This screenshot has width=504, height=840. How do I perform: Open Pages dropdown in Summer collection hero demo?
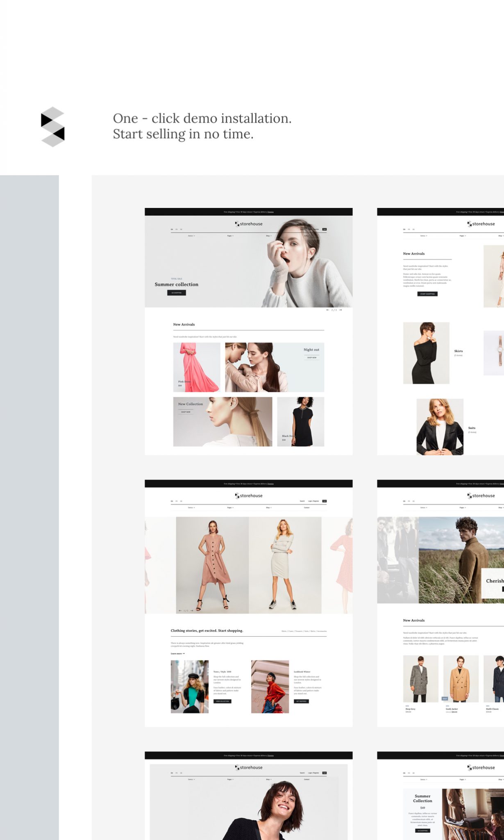point(230,236)
